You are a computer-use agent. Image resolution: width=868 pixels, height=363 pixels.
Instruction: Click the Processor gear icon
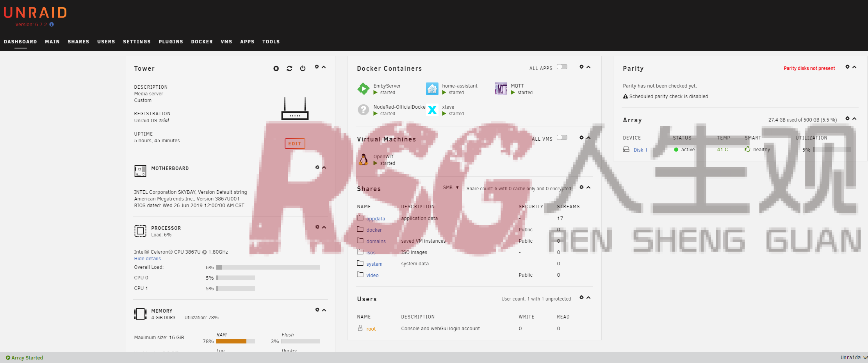(317, 227)
